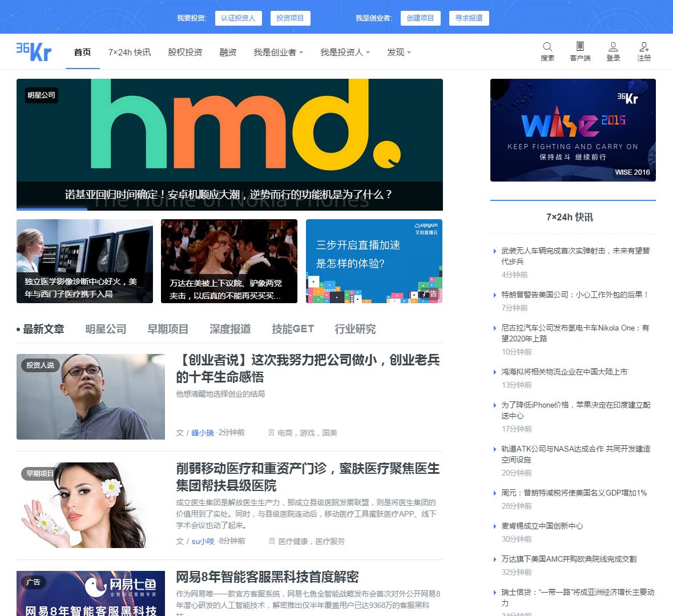Screen dimensions: 673x616
Task: Click the 认证投资人 button
Action: point(238,18)
